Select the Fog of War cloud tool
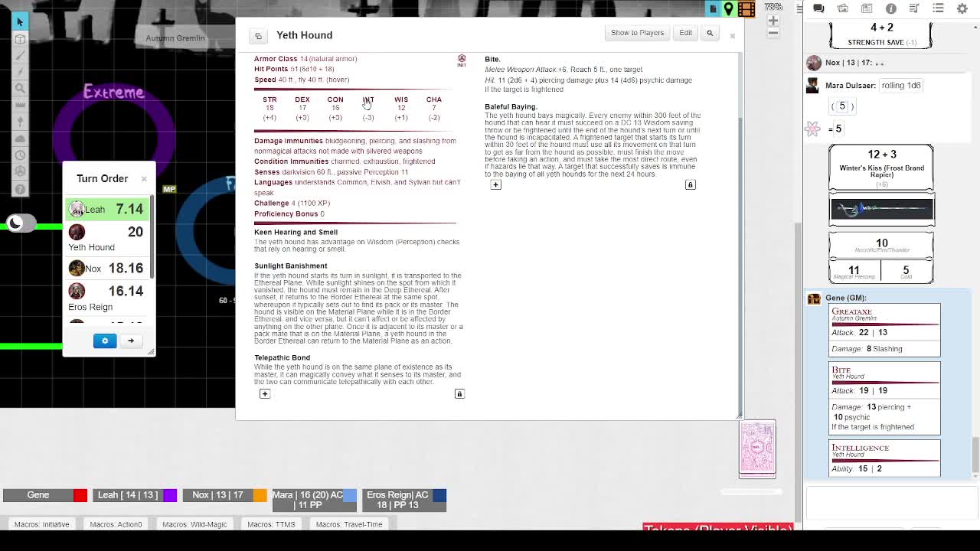The width and height of the screenshot is (980, 551). [20, 139]
